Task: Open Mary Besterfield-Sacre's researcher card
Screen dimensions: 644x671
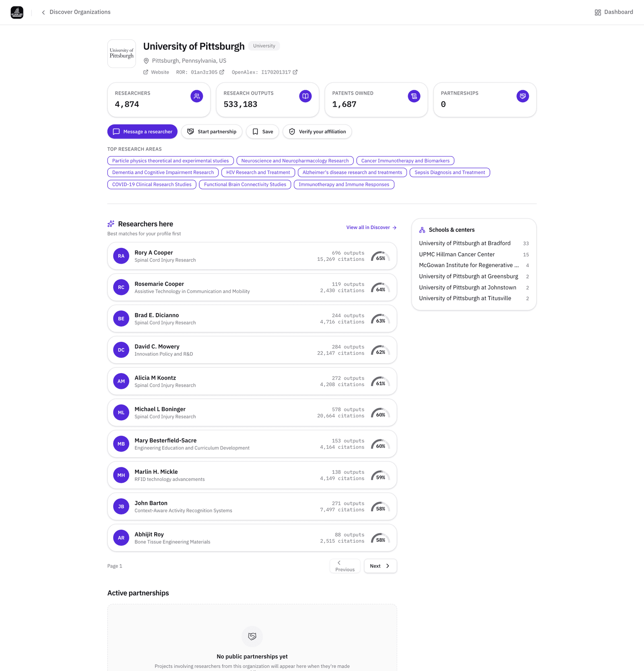Action: [x=252, y=444]
